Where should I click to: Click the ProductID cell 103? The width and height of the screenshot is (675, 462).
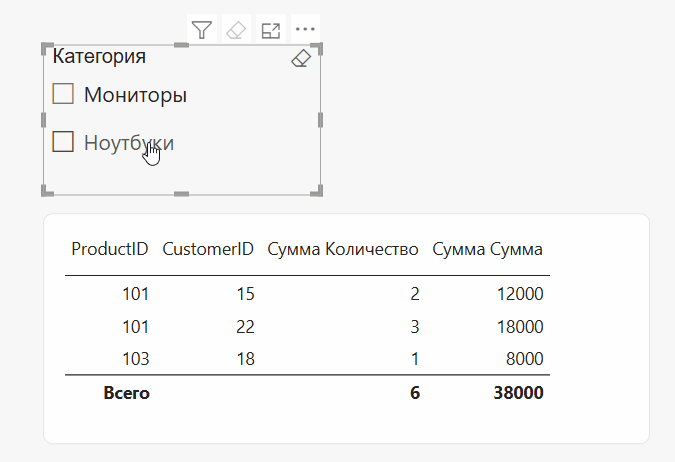(136, 359)
